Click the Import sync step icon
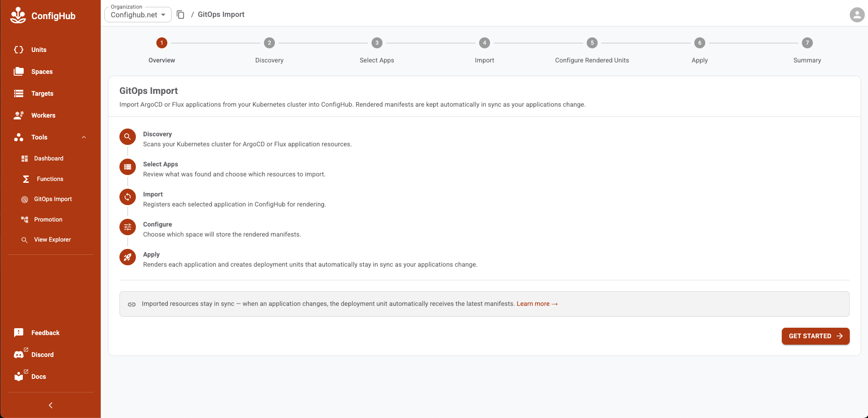 click(x=128, y=197)
